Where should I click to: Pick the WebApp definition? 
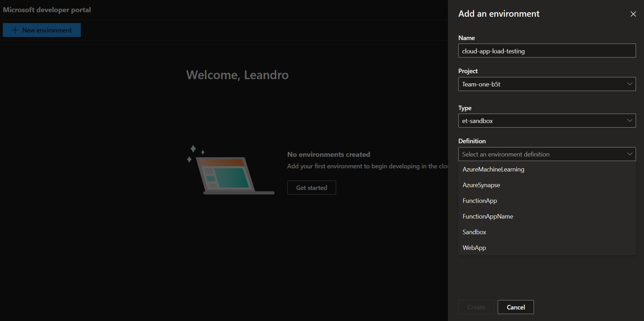coord(547,248)
